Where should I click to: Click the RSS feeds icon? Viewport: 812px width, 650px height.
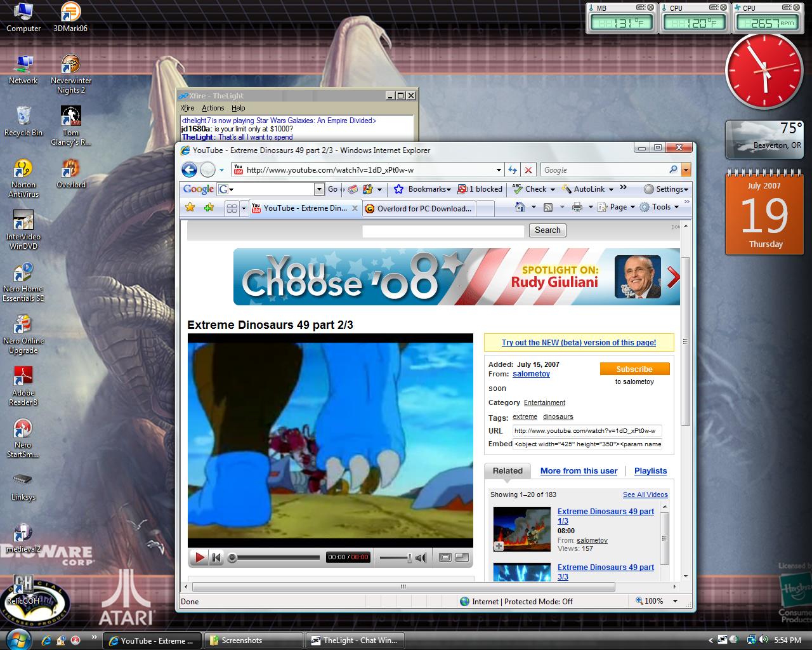(548, 207)
